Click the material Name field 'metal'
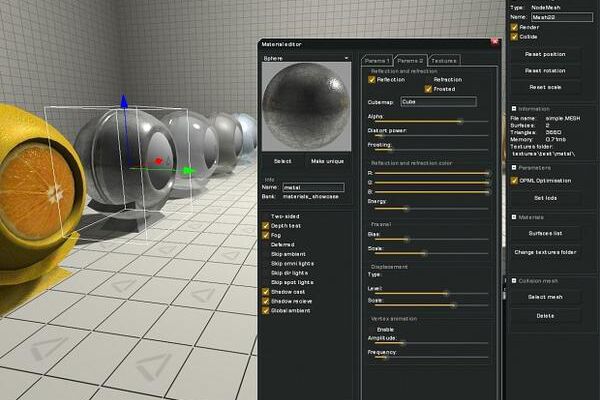Viewport: 600px width, 400px height. 313,187
